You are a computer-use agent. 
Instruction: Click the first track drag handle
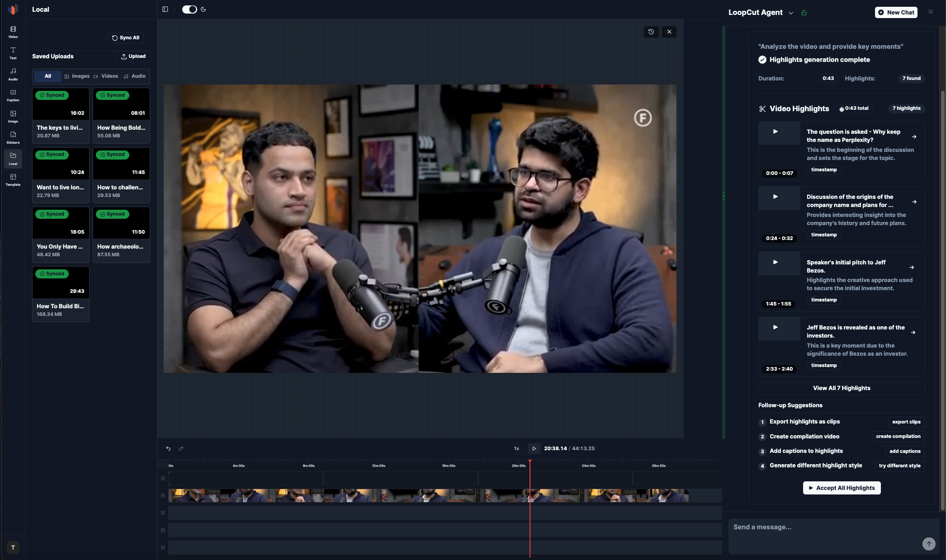(x=163, y=478)
